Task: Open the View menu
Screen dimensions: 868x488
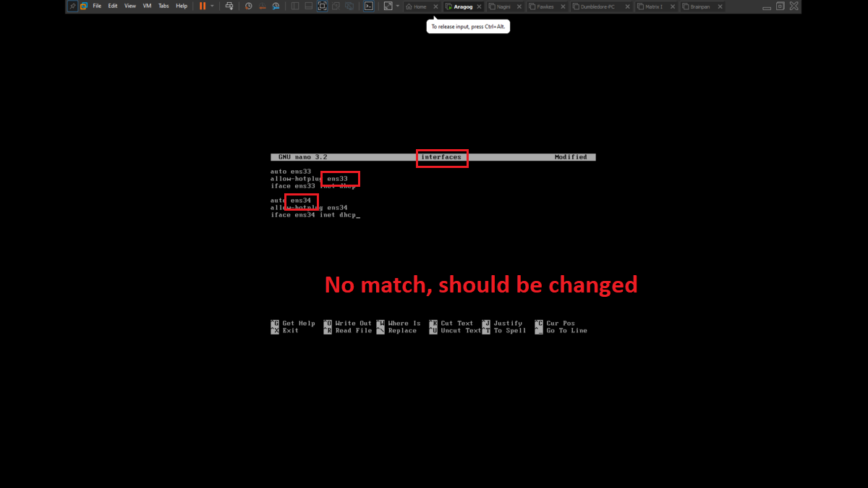Action: [x=130, y=6]
